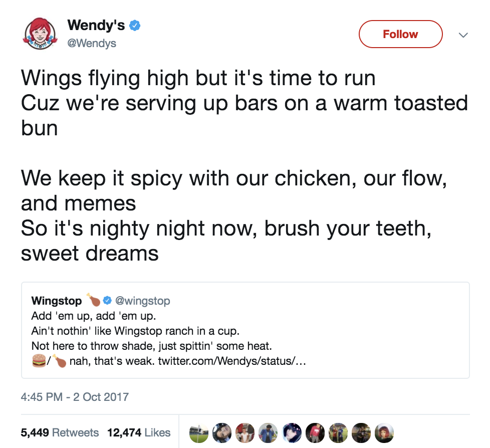Click the Wingstop name in quoted tweet
This screenshot has height=448, width=490.
coord(57,301)
